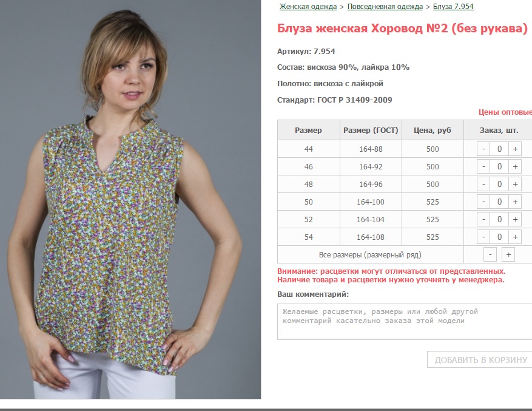Decrease quantity for size 48
The width and height of the screenshot is (532, 411).
click(483, 184)
